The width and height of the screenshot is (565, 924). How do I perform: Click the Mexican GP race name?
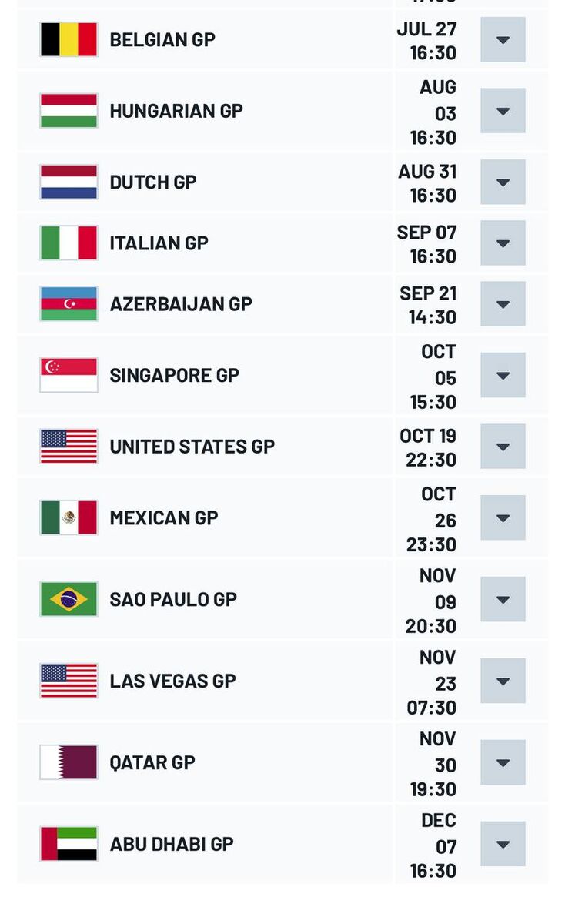[x=164, y=517]
